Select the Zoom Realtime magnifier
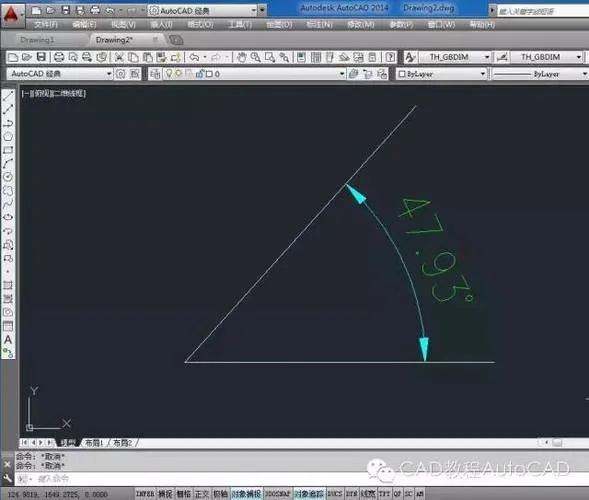The width and height of the screenshot is (589, 500). tap(256, 57)
